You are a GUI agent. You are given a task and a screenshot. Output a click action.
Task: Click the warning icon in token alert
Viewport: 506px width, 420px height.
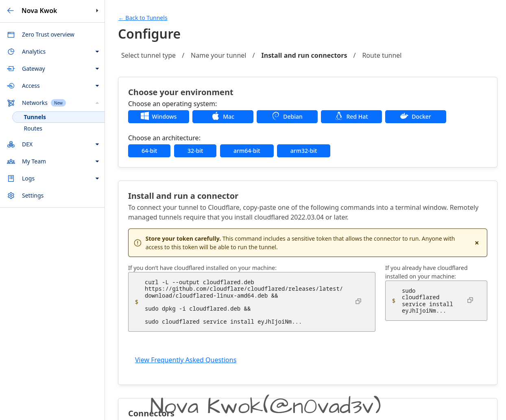point(137,243)
